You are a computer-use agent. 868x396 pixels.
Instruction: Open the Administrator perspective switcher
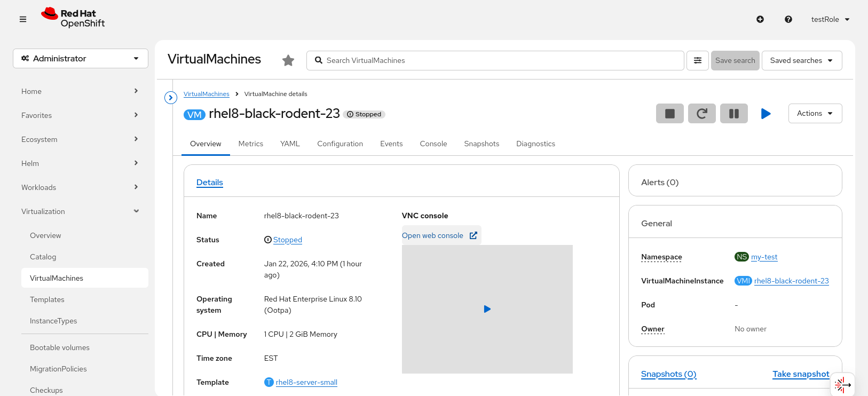[81, 59]
